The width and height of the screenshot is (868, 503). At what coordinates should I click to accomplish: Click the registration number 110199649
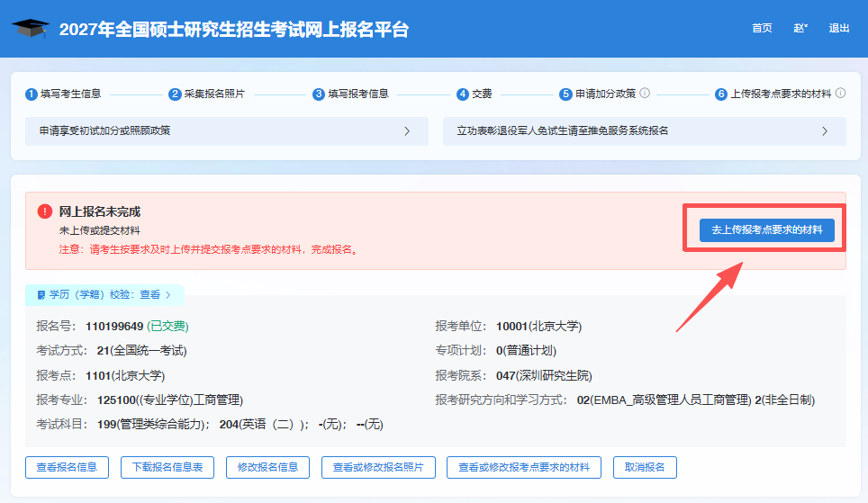[x=114, y=327]
